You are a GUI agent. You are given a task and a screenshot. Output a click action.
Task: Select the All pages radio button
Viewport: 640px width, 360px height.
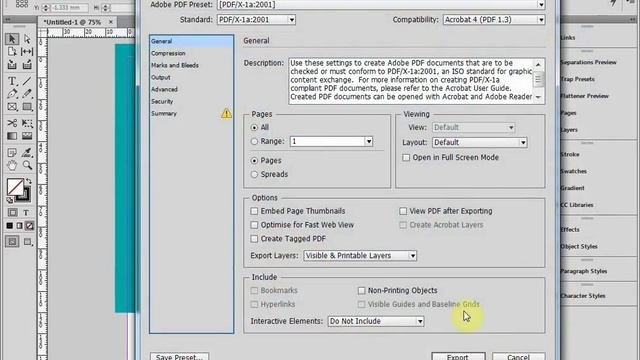tap(254, 128)
